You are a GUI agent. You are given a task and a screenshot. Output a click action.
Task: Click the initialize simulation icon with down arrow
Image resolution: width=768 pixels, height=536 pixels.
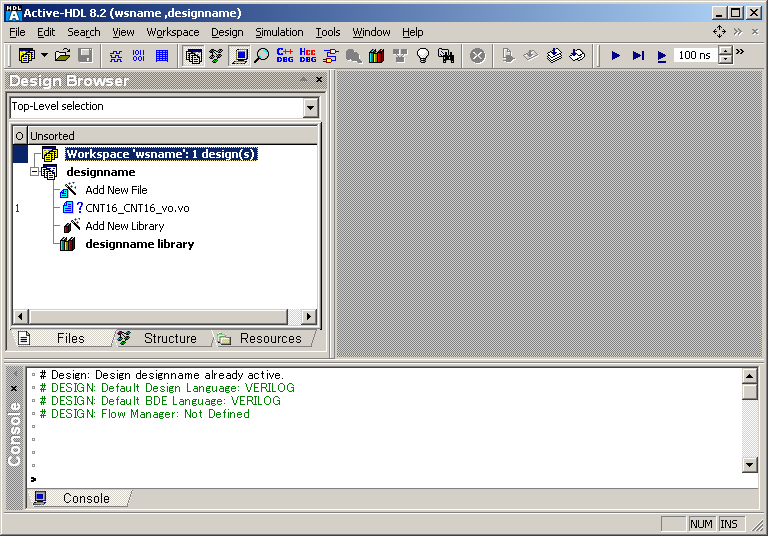click(554, 56)
